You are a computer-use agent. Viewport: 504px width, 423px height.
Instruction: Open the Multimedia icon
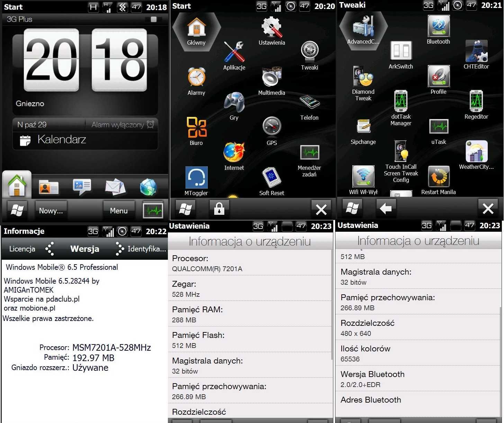[272, 77]
